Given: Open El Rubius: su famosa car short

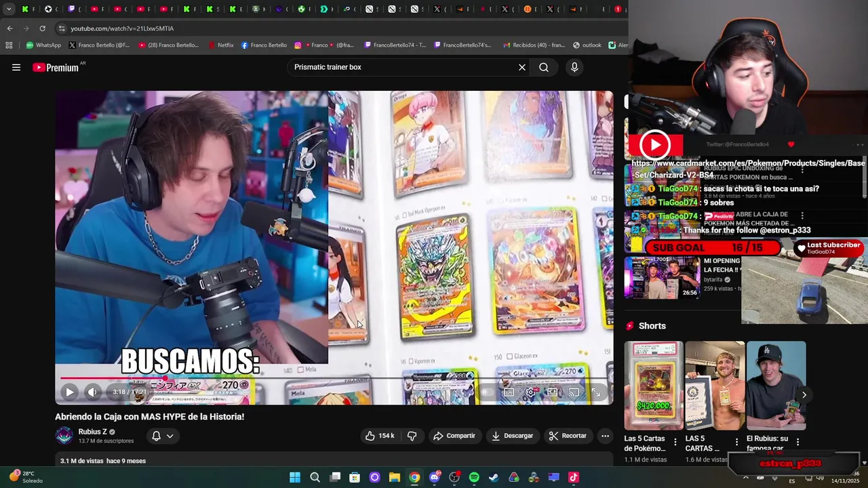Looking at the screenshot, I should pyautogui.click(x=776, y=385).
